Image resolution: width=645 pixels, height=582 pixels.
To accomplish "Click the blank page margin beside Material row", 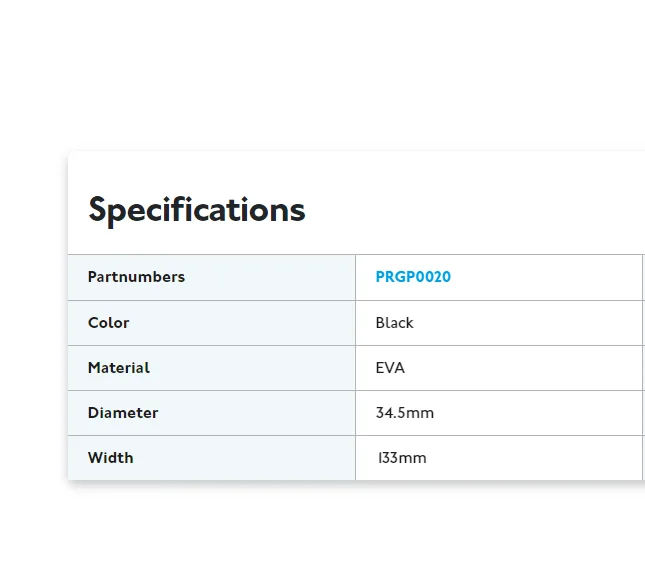I will [33, 368].
